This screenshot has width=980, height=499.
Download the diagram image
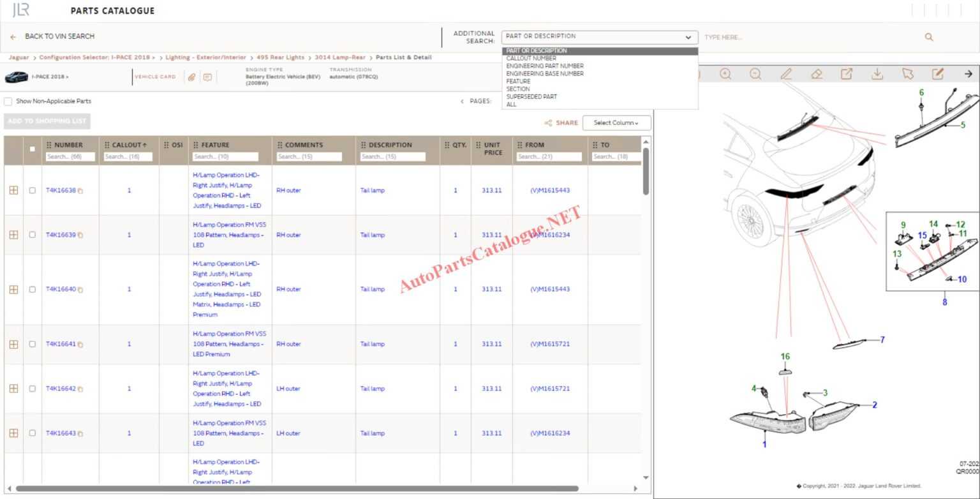(x=877, y=74)
